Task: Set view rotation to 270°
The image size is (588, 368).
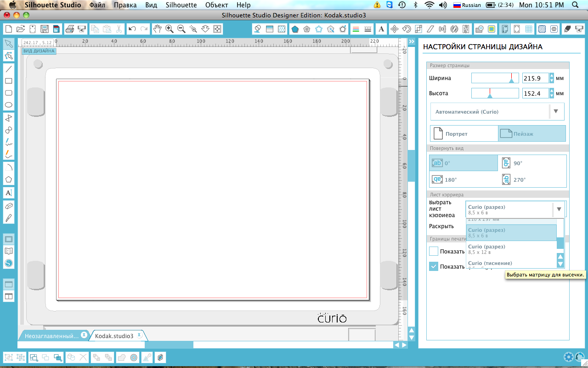Action: coord(532,179)
